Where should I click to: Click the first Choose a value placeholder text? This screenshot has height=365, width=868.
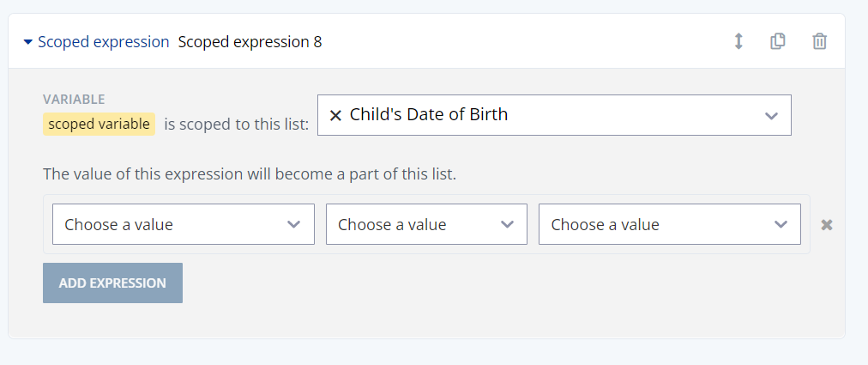(x=118, y=224)
